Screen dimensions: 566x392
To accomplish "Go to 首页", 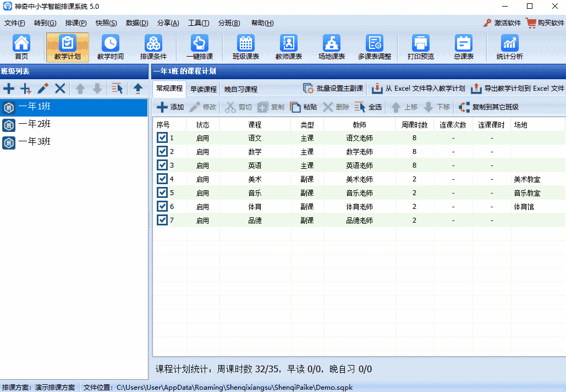I will 22,47.
